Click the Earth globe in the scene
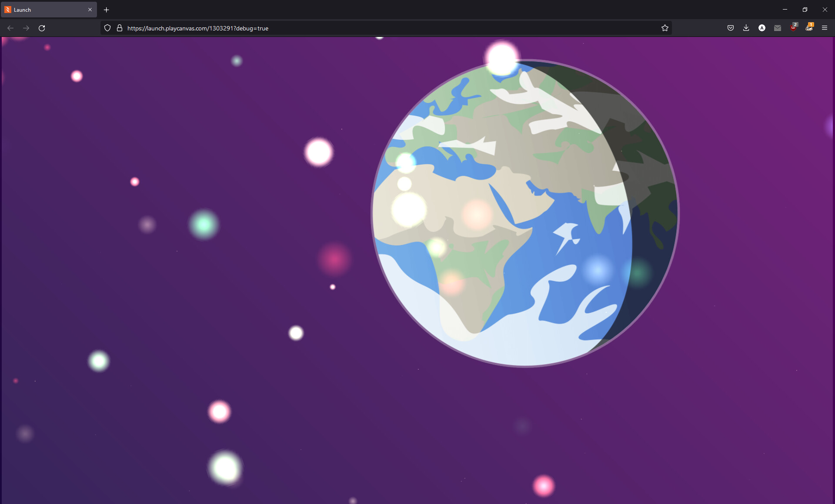This screenshot has height=504, width=835. click(x=524, y=214)
